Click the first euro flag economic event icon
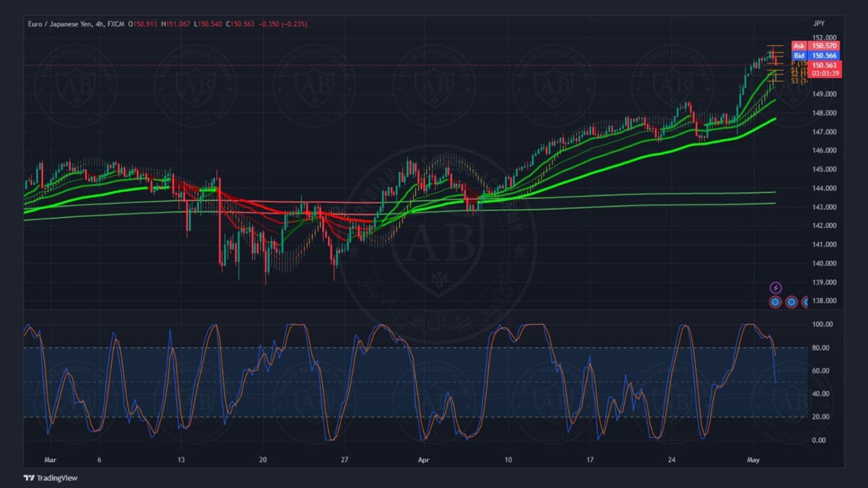Screen dimensions: 868x488 click(775, 302)
